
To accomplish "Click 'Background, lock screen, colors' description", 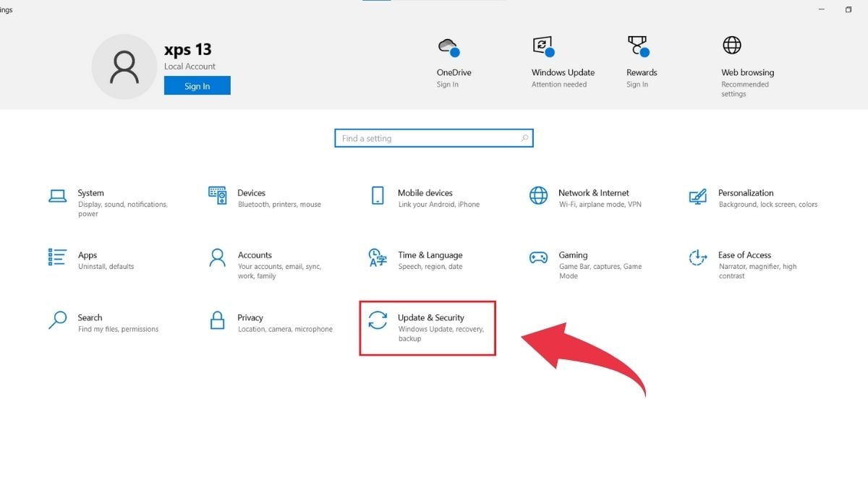I will coord(768,205).
